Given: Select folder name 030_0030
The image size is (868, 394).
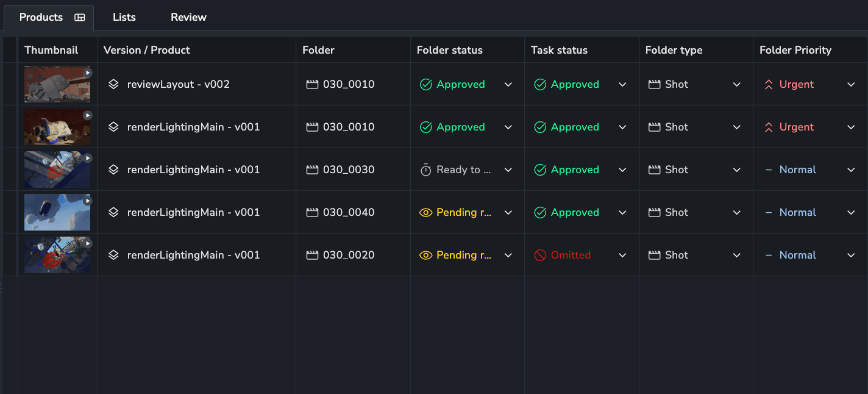Looking at the screenshot, I should [349, 170].
